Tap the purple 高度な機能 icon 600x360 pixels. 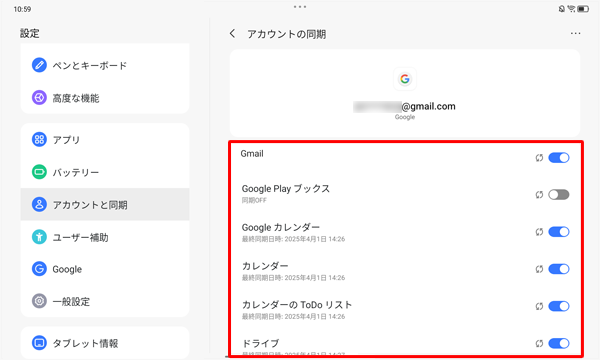[x=39, y=98]
